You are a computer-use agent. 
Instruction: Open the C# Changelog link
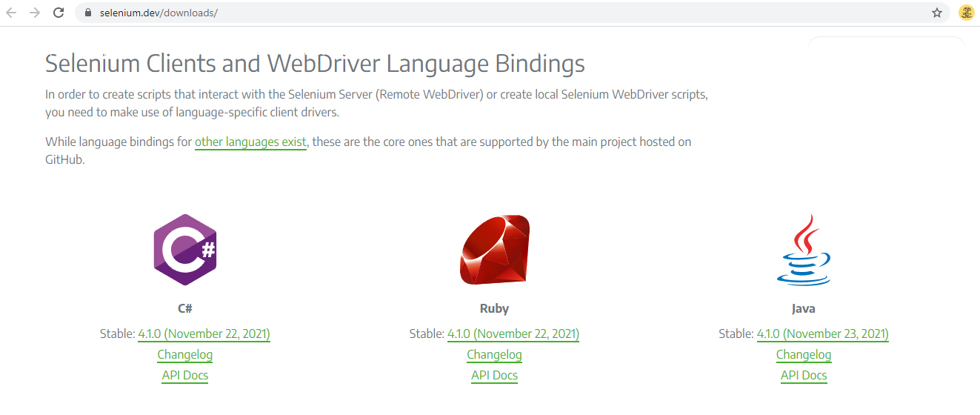pyautogui.click(x=185, y=355)
